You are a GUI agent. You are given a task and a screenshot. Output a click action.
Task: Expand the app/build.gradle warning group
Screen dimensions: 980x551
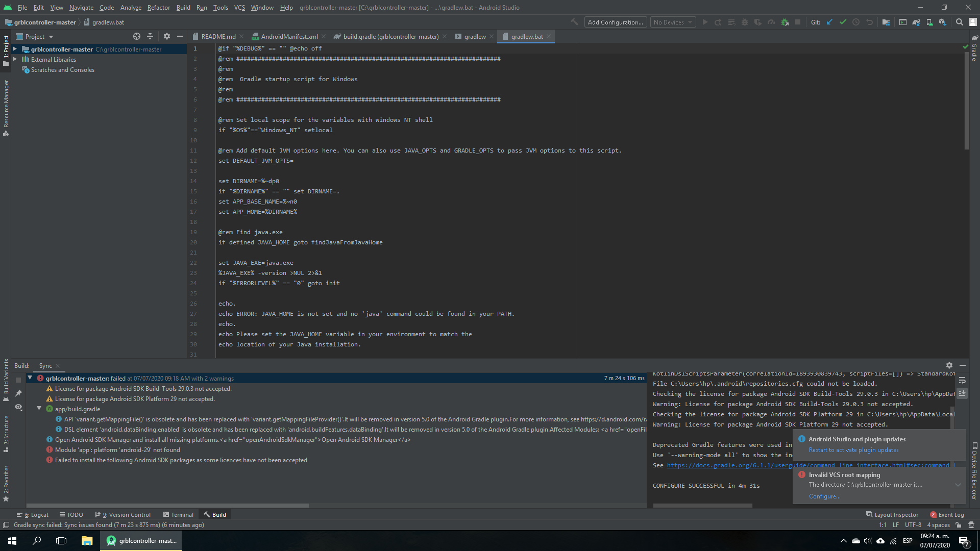tap(39, 409)
